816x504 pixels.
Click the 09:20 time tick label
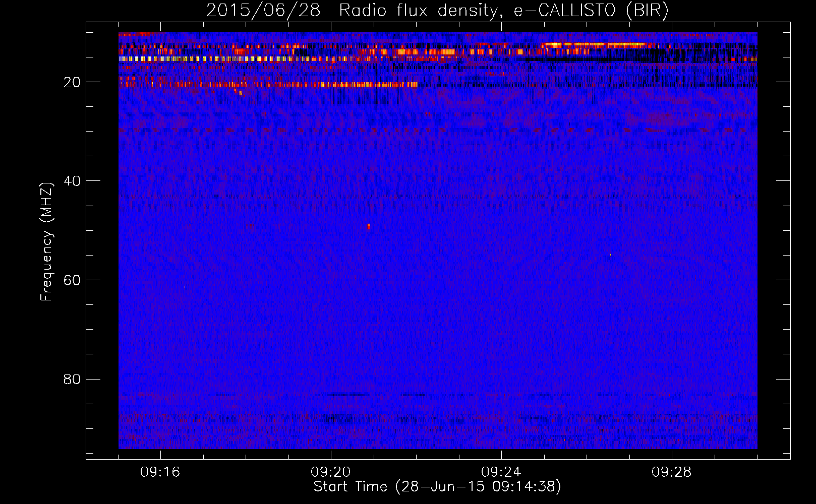pos(331,472)
